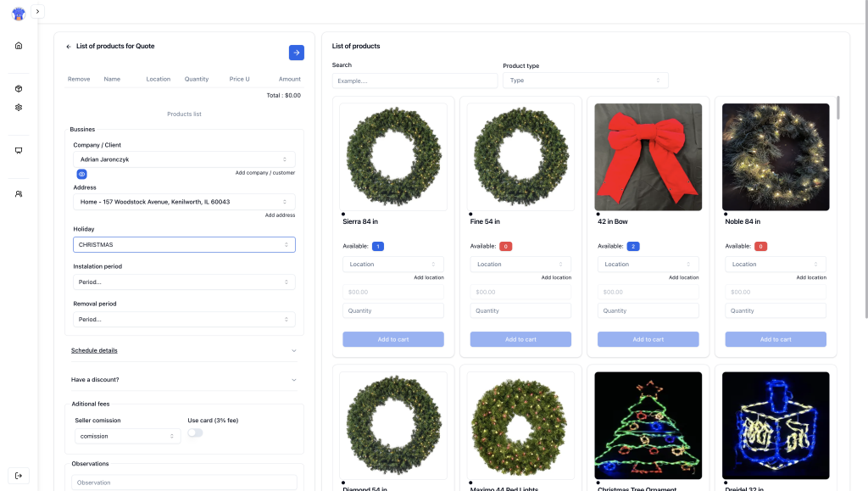Image resolution: width=868 pixels, height=491 pixels.
Task: Click Add location under 42 in Bow
Action: tap(684, 277)
